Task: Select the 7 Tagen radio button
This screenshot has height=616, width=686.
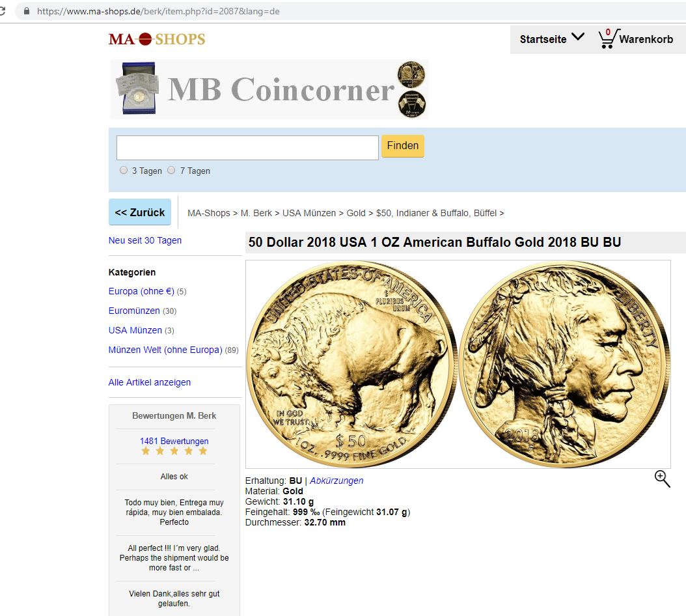Action: click(x=172, y=171)
